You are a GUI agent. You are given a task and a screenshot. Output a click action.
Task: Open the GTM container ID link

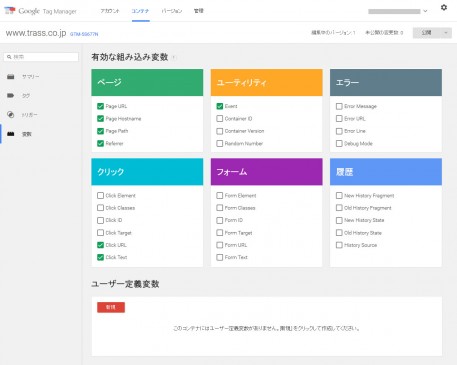point(84,34)
